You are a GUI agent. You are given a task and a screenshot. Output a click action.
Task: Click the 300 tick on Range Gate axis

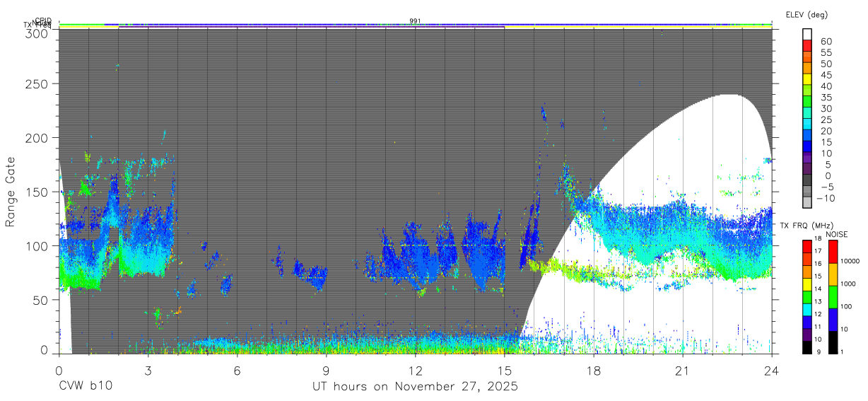(37, 33)
